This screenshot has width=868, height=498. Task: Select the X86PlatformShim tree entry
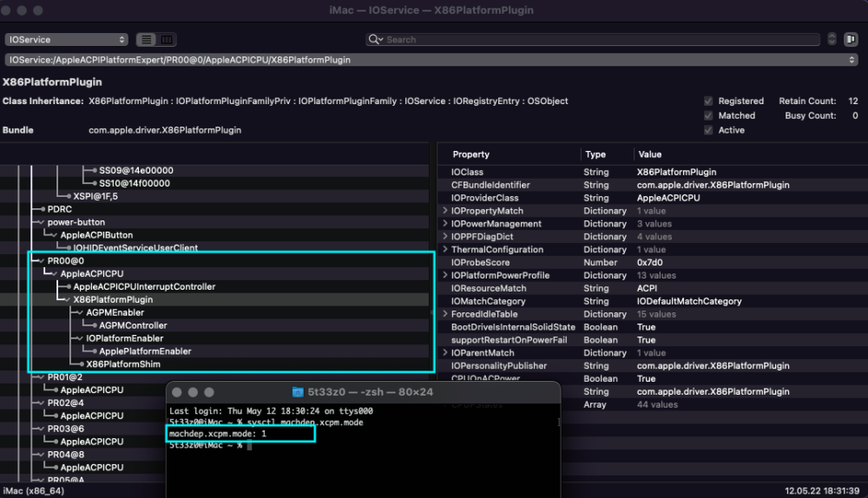[x=123, y=364]
